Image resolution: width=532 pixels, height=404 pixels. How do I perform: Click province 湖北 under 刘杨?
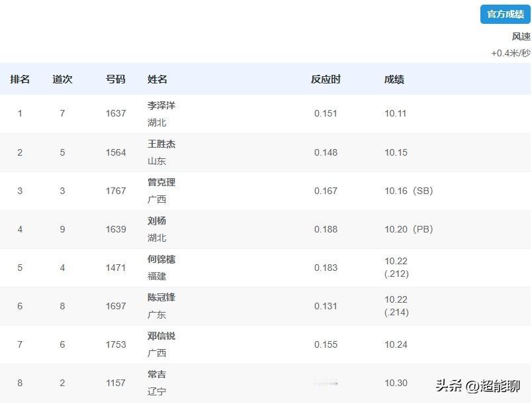(157, 238)
